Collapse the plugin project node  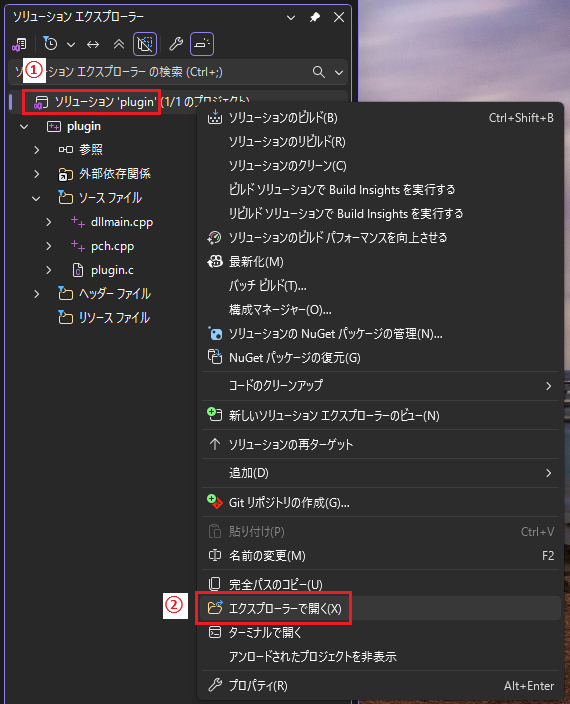click(x=24, y=127)
